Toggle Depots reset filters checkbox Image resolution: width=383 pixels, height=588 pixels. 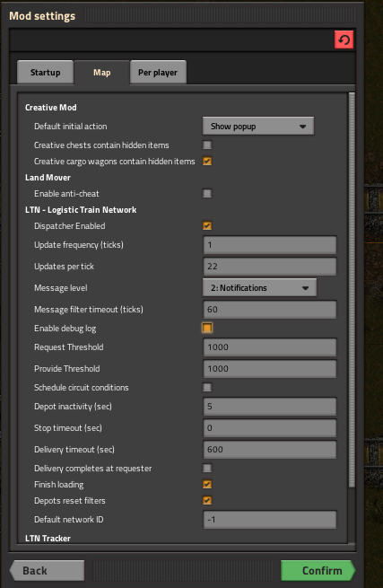click(207, 501)
